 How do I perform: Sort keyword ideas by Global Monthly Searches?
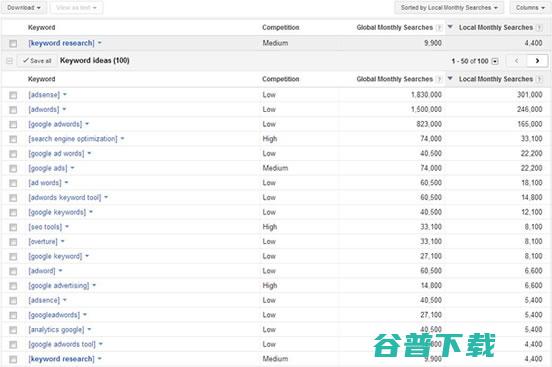click(x=394, y=79)
